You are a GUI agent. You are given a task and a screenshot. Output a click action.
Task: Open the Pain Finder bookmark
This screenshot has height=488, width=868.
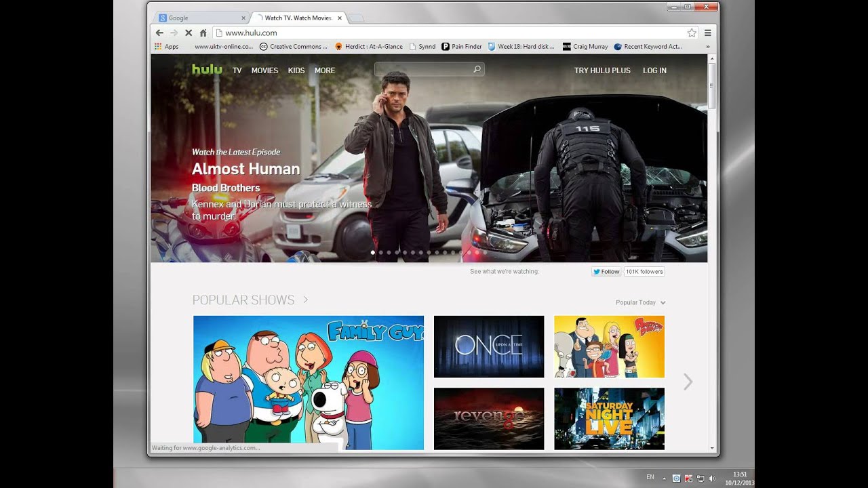[x=462, y=47]
